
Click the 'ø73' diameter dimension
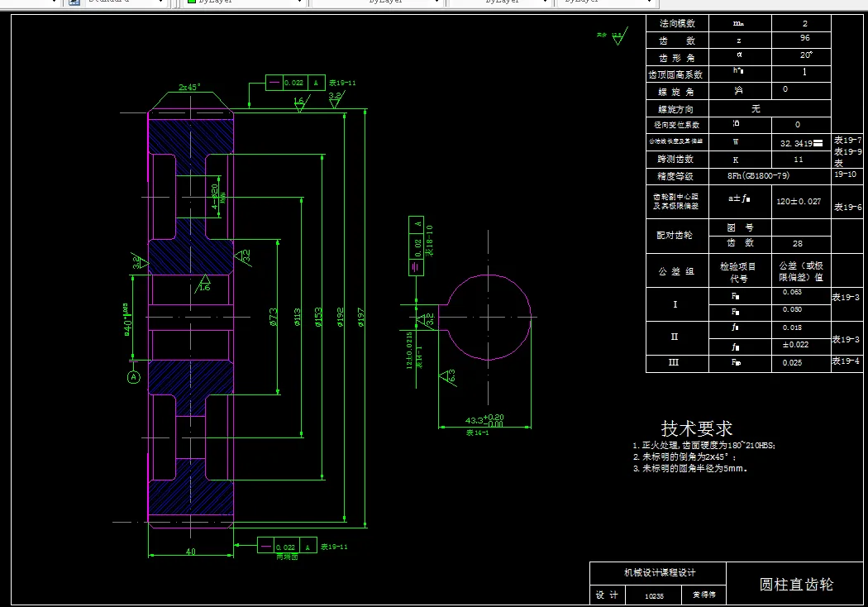(x=274, y=317)
